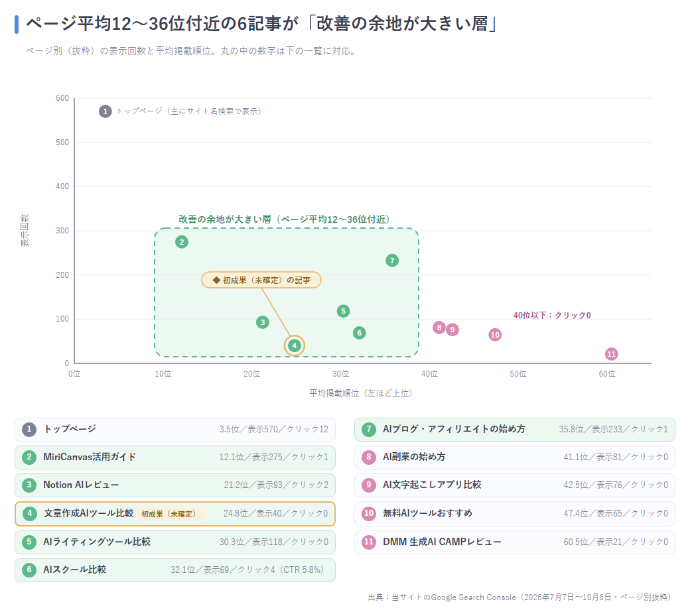Select the AI副業の始め方 list row

click(515, 458)
